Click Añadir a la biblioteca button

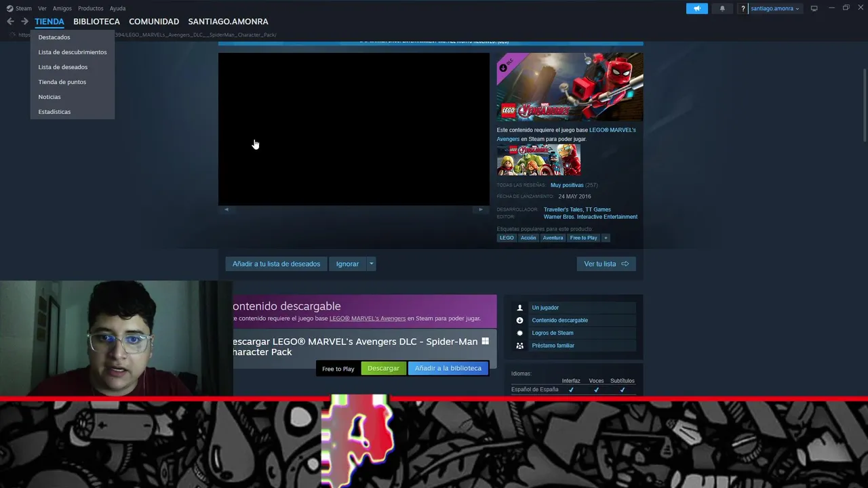point(448,368)
